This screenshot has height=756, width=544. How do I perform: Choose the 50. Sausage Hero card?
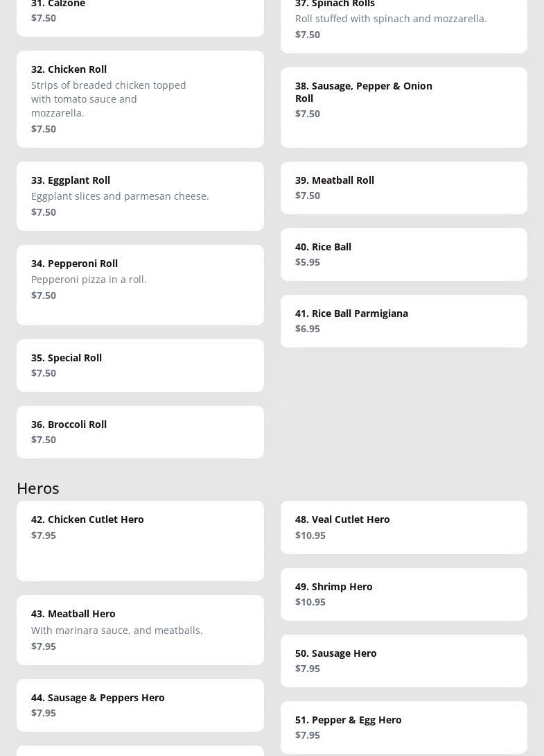(403, 660)
